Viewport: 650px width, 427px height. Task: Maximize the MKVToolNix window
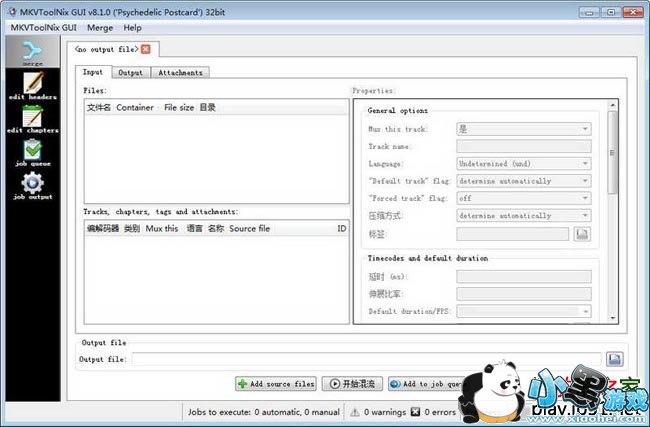click(611, 12)
